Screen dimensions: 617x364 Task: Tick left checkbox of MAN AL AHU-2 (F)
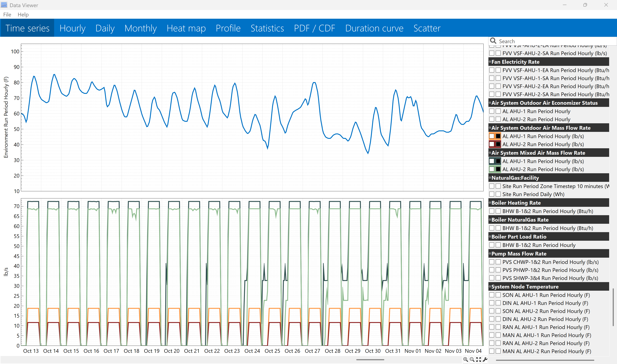tap(492, 351)
